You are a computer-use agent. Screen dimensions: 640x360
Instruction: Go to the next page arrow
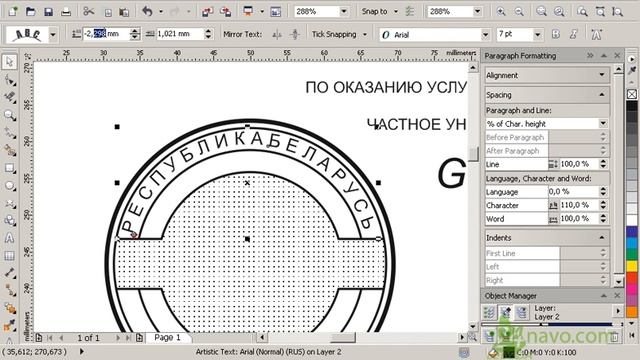click(118, 338)
